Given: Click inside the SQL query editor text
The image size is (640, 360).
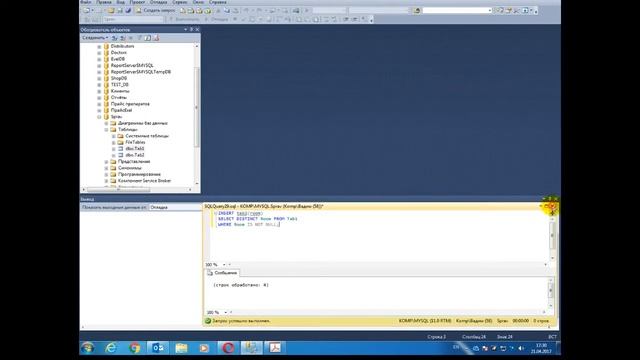Looking at the screenshot, I should click(257, 219).
